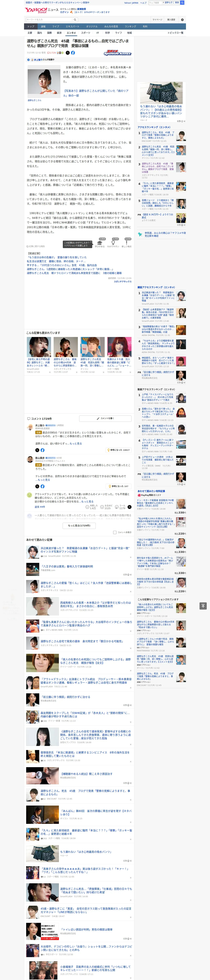Open the ヘルプ link at top
Screen dimensions: 210x980
click(143, 3)
